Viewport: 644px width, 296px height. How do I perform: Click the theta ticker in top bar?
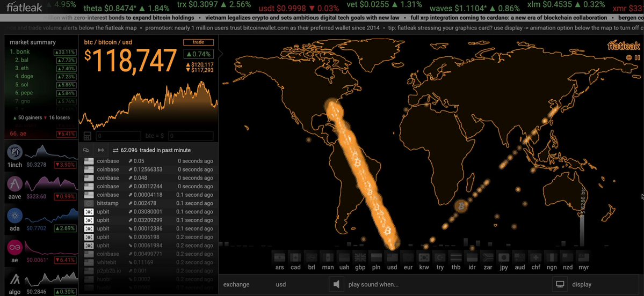pos(126,7)
